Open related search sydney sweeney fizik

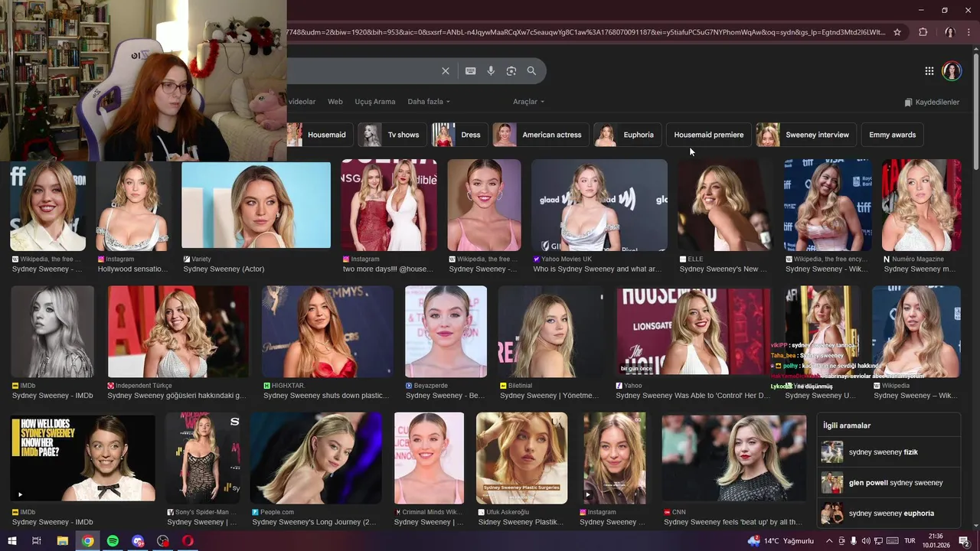[x=888, y=452]
